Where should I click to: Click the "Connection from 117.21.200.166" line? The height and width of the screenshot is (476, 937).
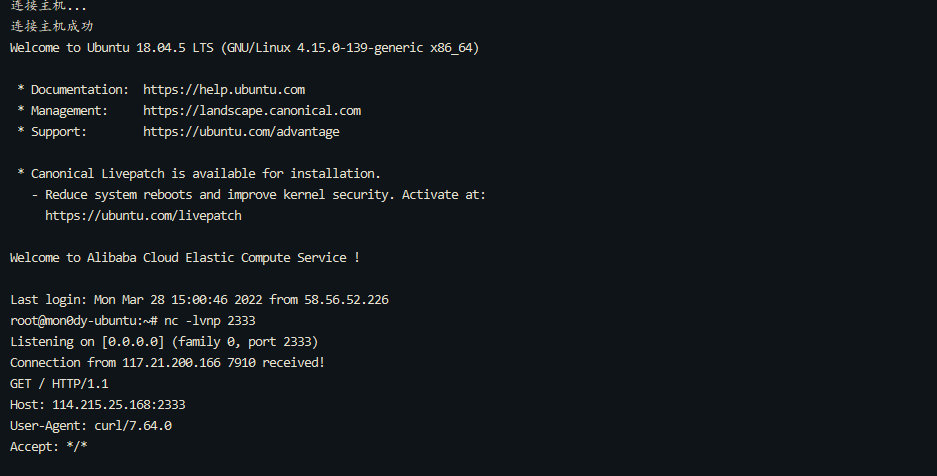[x=167, y=363]
